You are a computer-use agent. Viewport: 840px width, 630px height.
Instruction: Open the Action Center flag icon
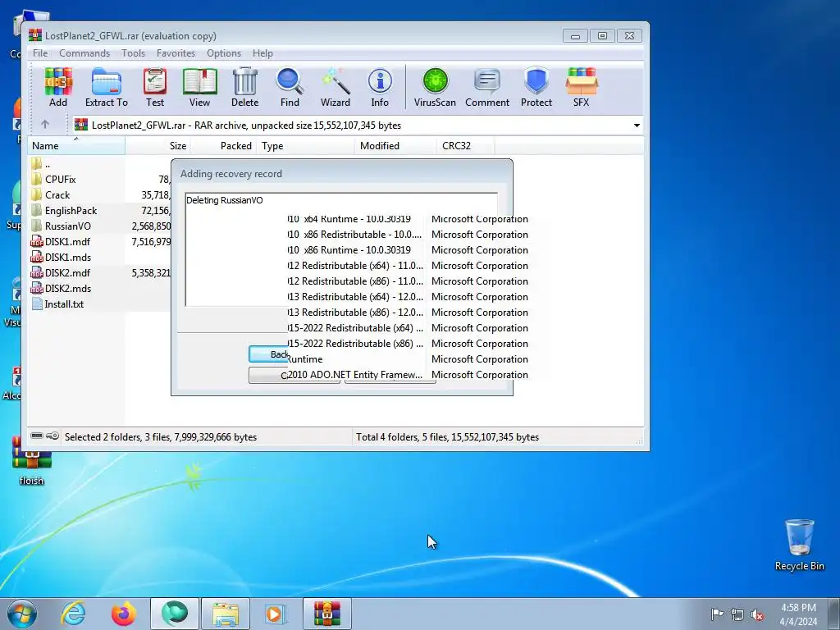[717, 614]
